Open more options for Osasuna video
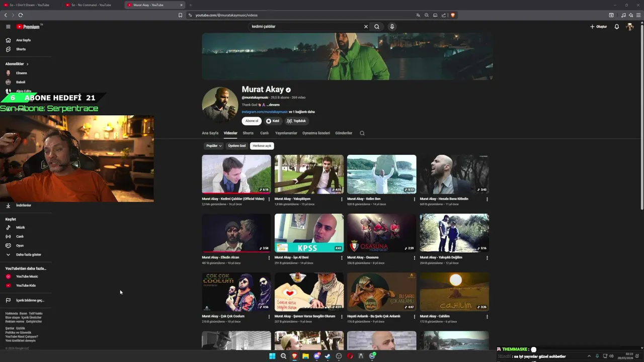The height and width of the screenshot is (362, 644). tap(415, 258)
